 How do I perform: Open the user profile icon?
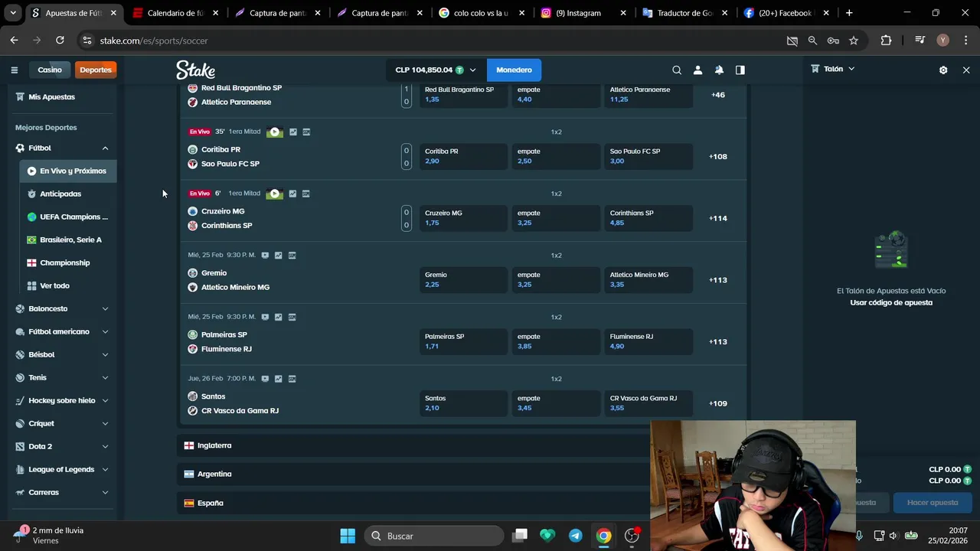coord(697,70)
